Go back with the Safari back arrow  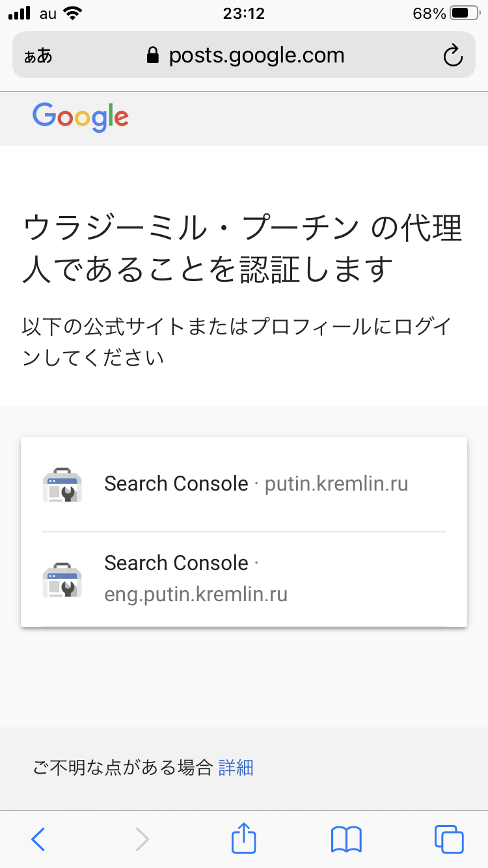click(38, 839)
